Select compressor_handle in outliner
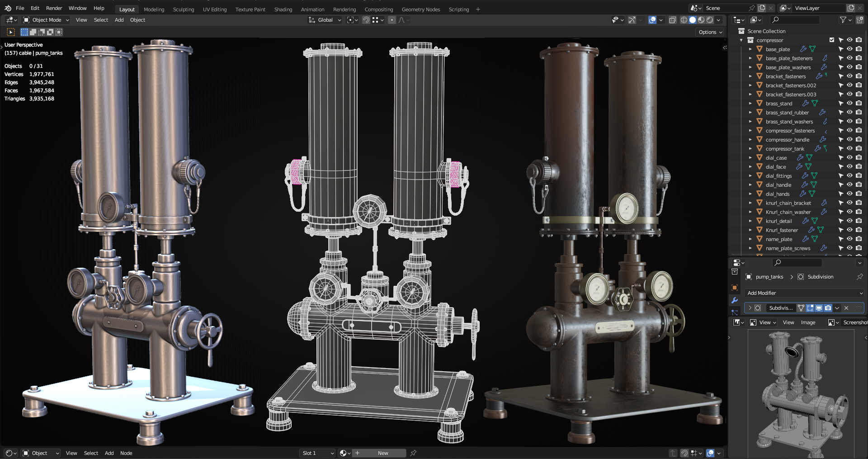This screenshot has width=868, height=459. tap(787, 140)
